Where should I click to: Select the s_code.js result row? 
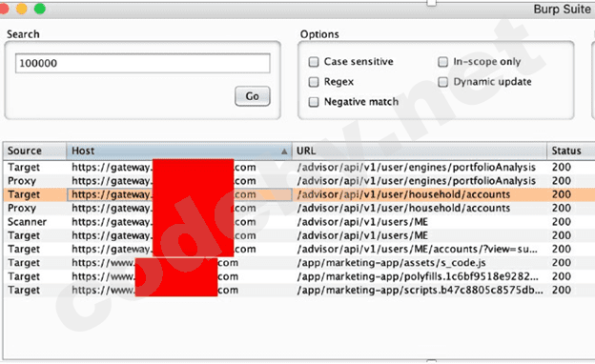point(299,263)
